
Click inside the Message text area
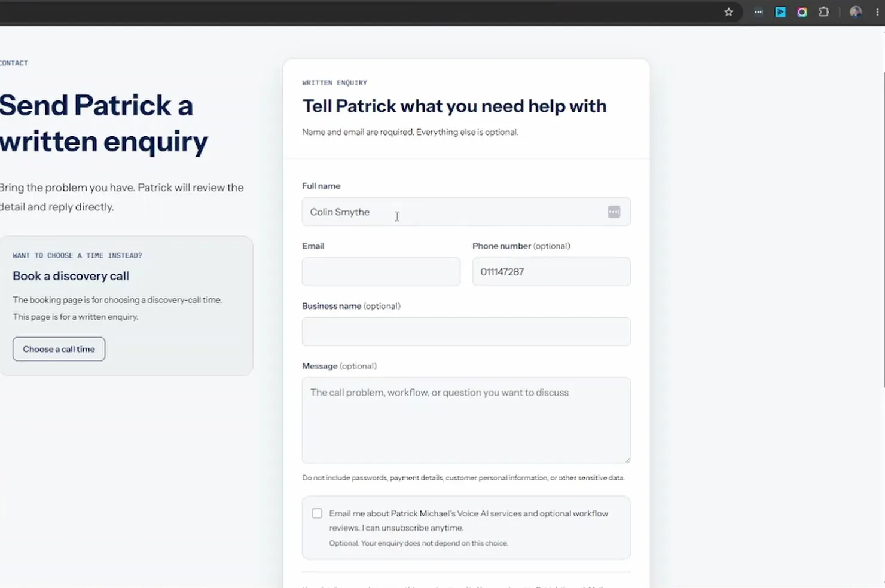(x=466, y=420)
